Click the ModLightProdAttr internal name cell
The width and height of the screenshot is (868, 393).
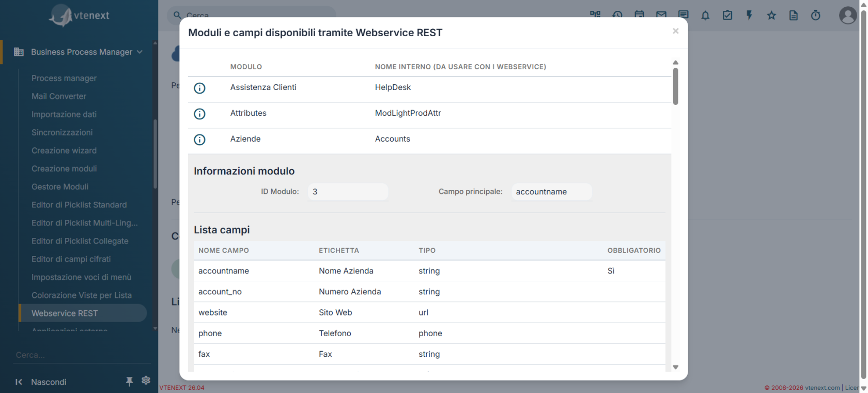[408, 113]
